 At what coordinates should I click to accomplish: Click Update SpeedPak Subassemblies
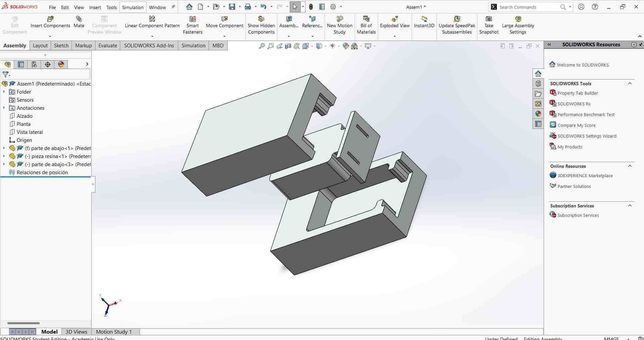pyautogui.click(x=457, y=25)
